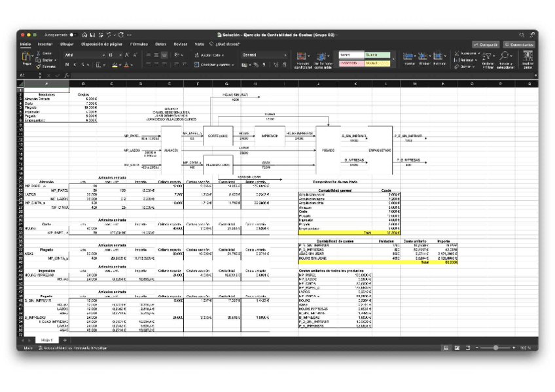Screen dimensions: 555x392
Task: Click the Analizar datos icon
Action: [528, 58]
